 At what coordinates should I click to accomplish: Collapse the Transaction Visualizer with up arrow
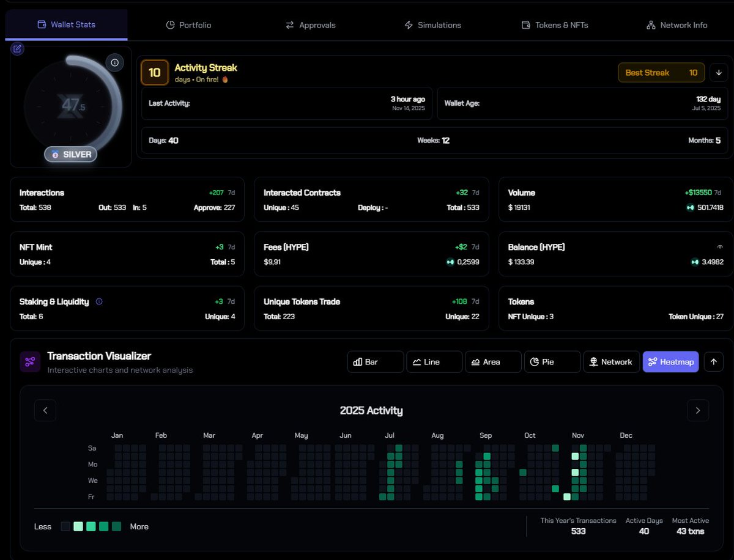[713, 362]
